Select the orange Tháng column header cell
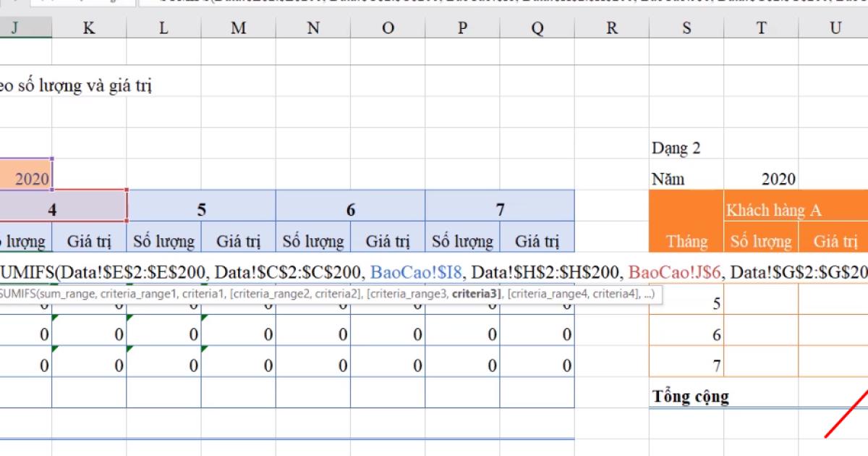868x456 pixels. (x=686, y=241)
